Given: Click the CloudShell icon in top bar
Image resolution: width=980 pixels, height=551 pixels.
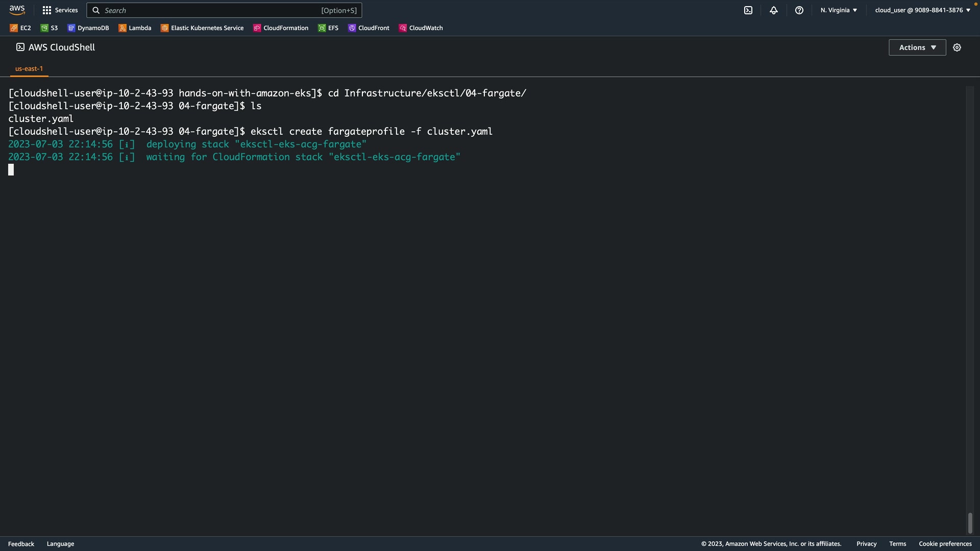Looking at the screenshot, I should [x=748, y=10].
